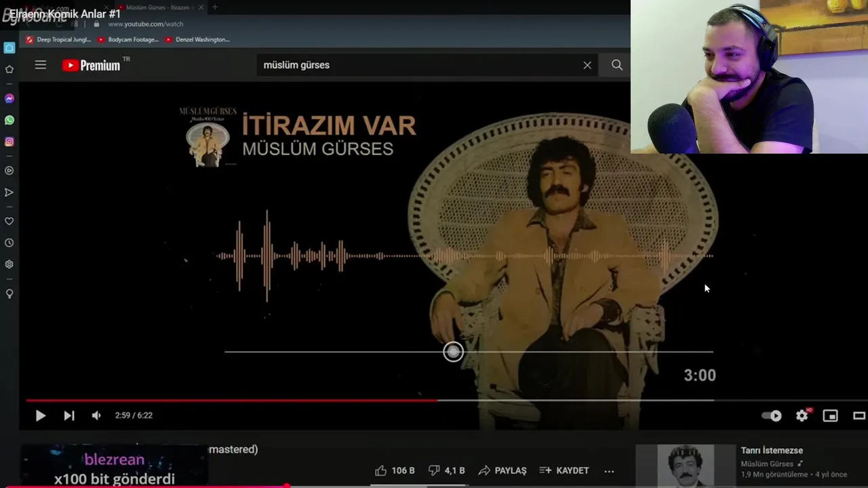
Task: Open Deep Tropical Jungl... bookmark
Action: pyautogui.click(x=58, y=39)
